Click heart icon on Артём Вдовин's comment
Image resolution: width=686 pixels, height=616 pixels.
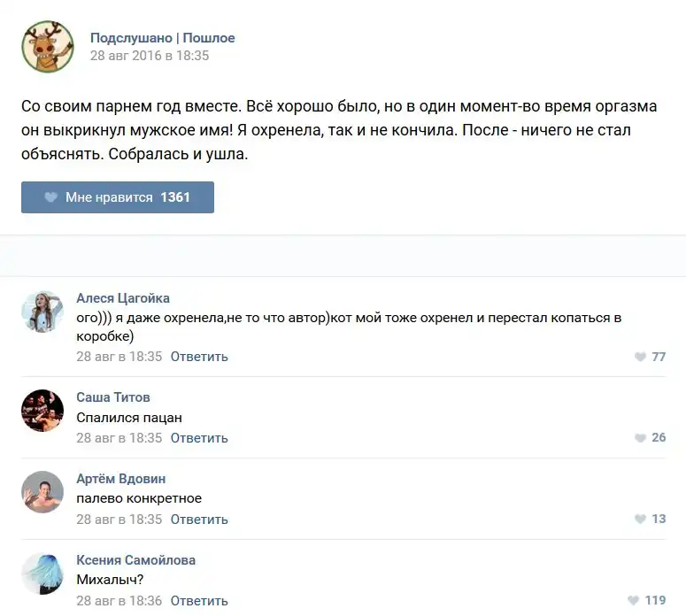tap(640, 520)
